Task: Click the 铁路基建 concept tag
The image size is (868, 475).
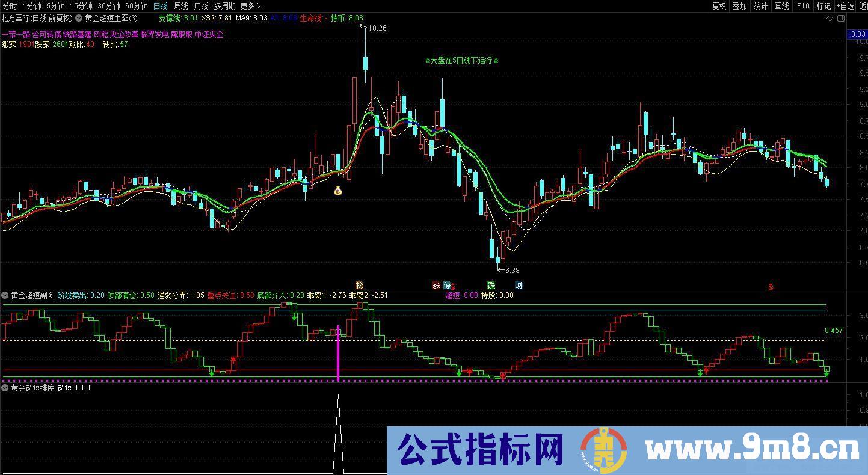Action: pos(77,34)
